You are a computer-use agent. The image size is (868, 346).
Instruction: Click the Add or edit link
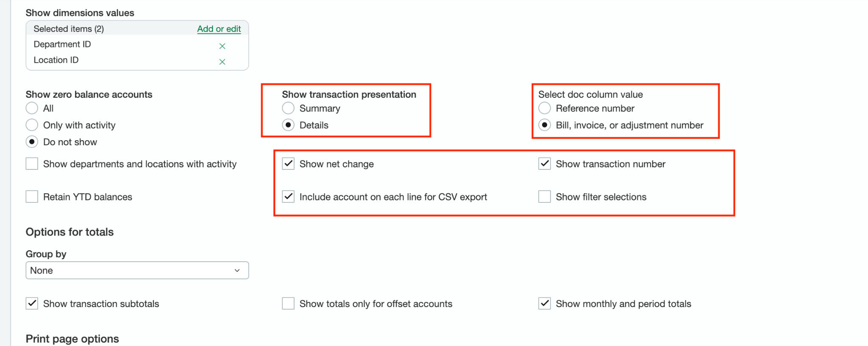(219, 29)
